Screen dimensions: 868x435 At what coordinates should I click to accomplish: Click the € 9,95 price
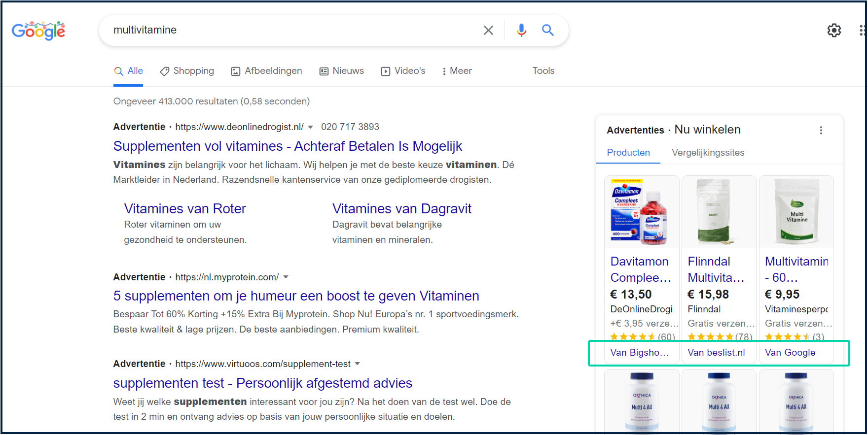coord(782,295)
